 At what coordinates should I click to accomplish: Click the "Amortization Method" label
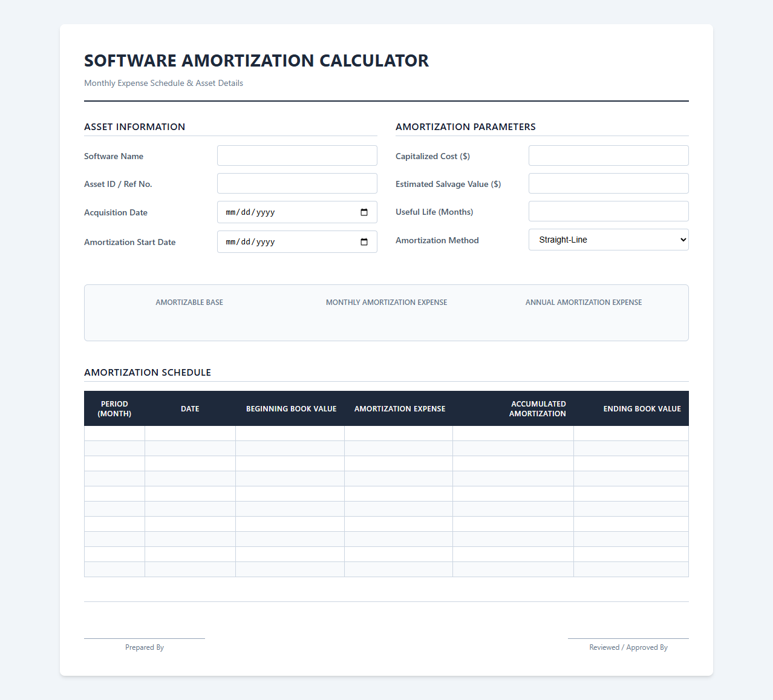pyautogui.click(x=437, y=240)
